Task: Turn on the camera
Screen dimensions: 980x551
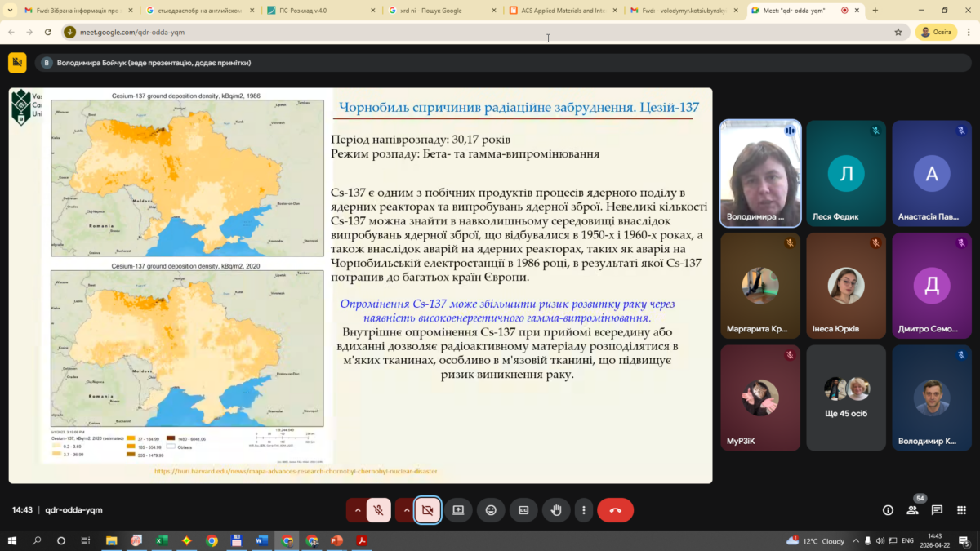Action: coord(427,510)
